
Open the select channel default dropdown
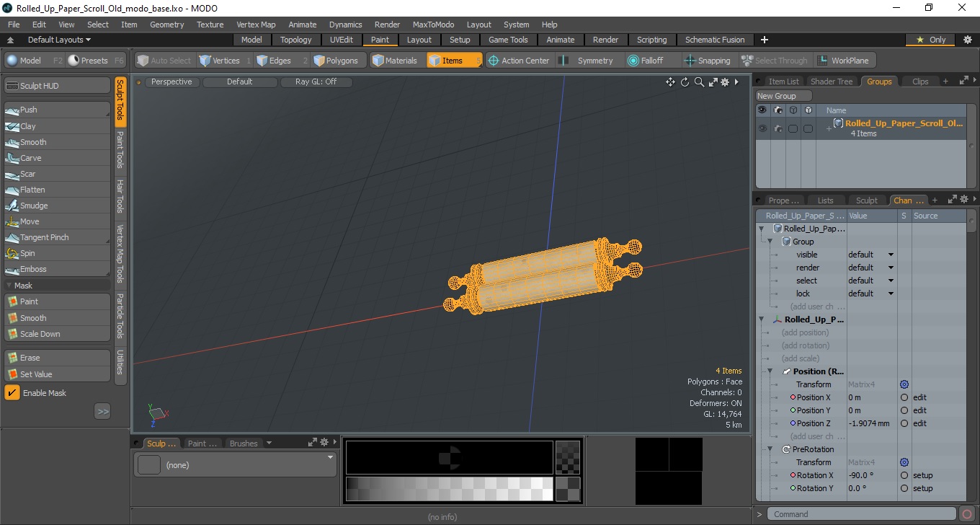point(871,281)
